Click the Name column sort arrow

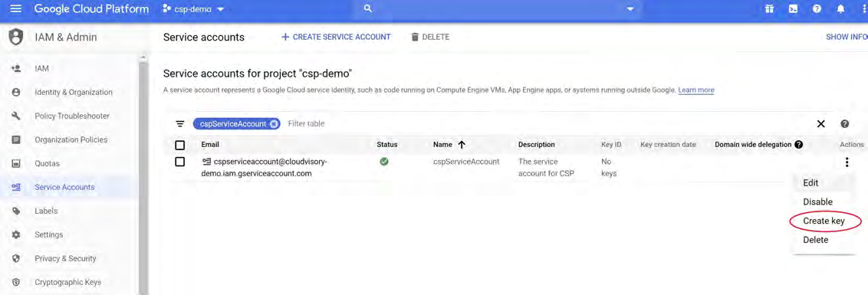point(461,145)
